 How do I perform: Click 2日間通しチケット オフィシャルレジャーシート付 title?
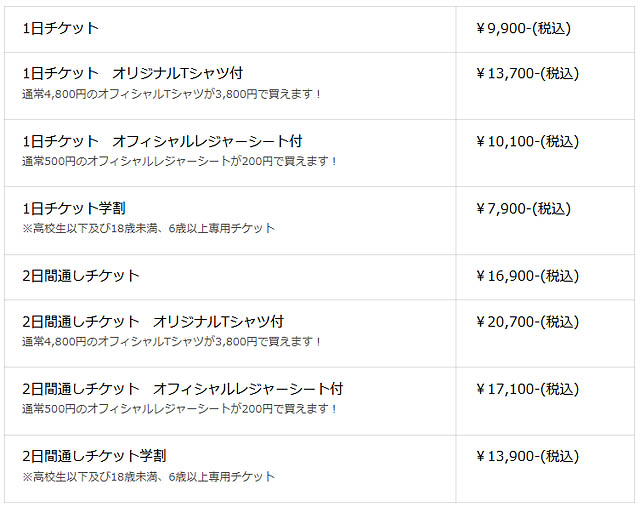[x=183, y=388]
